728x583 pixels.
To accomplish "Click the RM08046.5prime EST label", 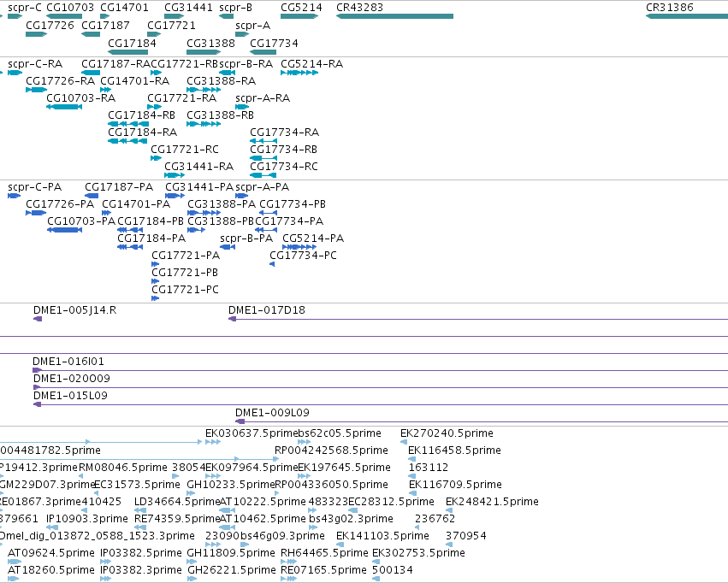I will tap(123, 468).
